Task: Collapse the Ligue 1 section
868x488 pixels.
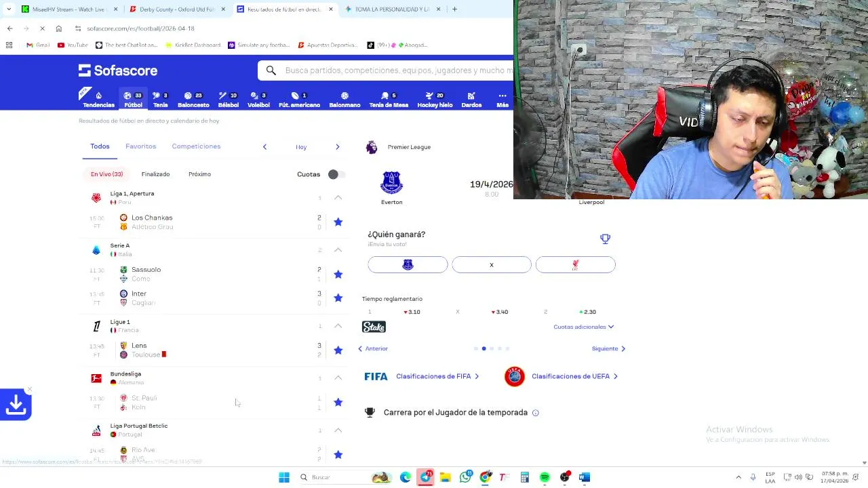Action: [338, 326]
